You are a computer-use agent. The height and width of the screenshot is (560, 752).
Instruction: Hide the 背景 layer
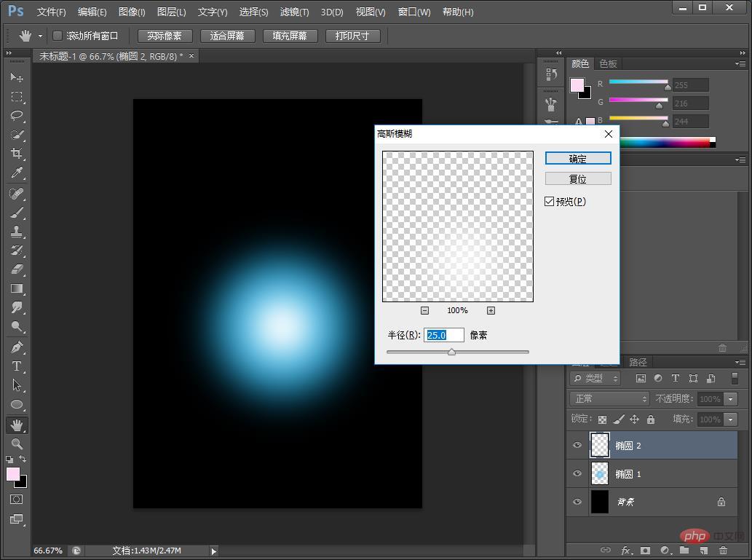577,502
